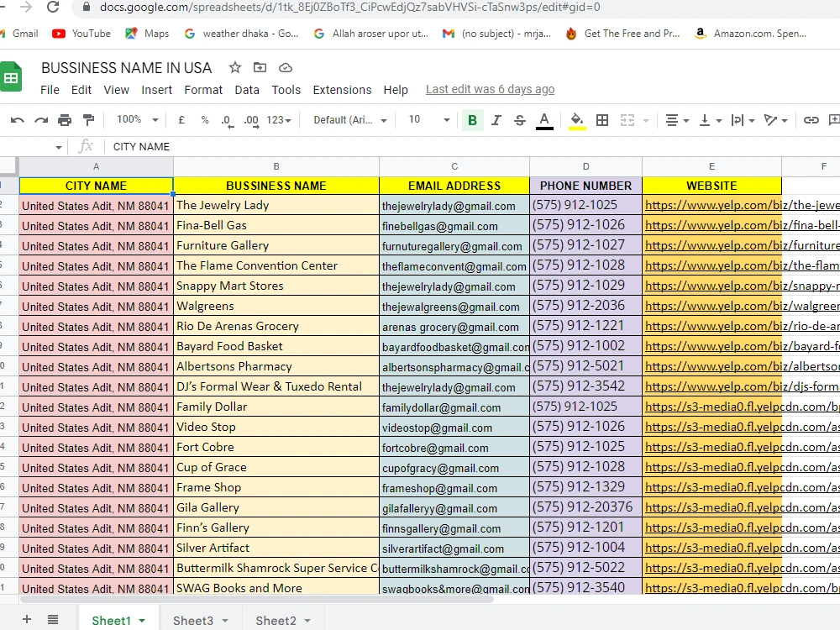The image size is (840, 630).
Task: Open the Insert menu
Action: [x=156, y=90]
